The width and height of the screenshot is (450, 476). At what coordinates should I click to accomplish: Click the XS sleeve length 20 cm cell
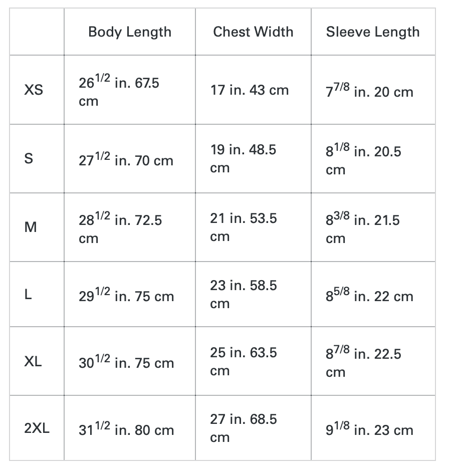[370, 91]
